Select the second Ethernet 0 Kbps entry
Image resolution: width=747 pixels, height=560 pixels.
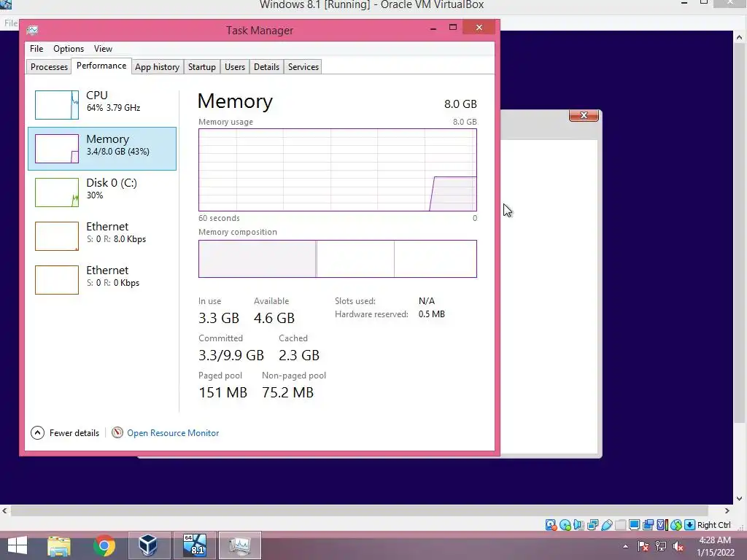click(102, 280)
